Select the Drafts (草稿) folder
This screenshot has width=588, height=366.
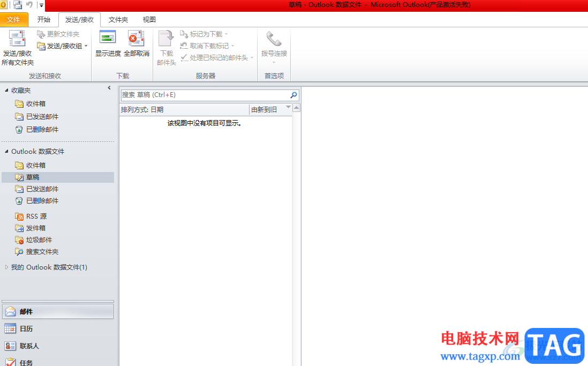click(58, 177)
